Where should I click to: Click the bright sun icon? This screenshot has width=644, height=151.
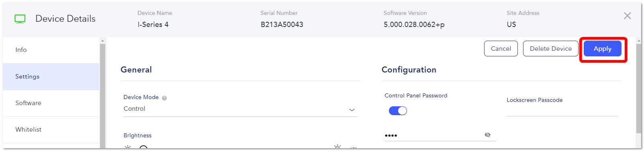pos(337,147)
